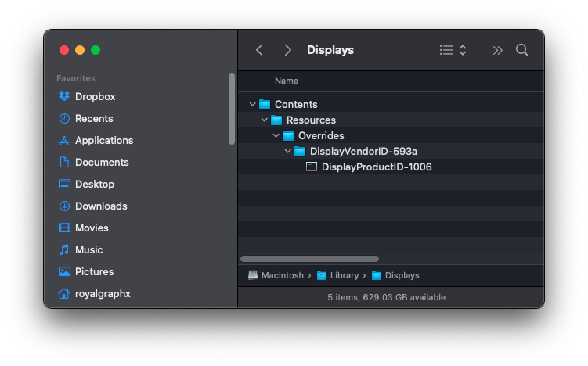The width and height of the screenshot is (588, 366).
Task: Click the forward navigation arrow
Action: [288, 50]
